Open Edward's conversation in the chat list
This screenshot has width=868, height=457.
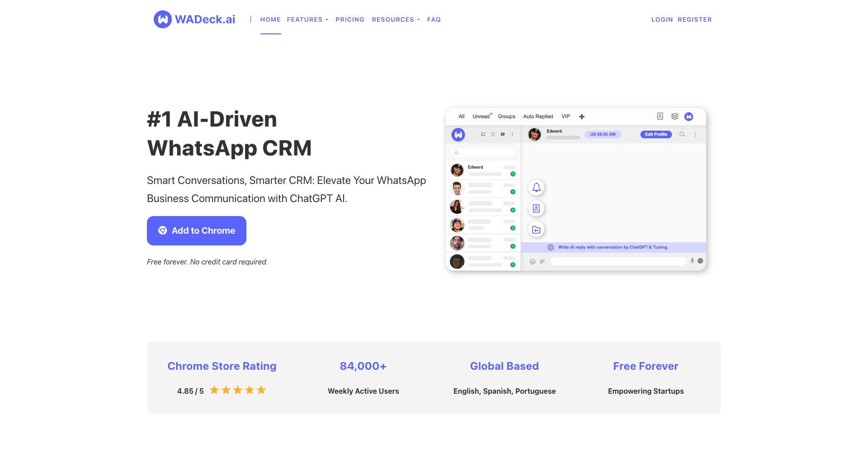483,170
